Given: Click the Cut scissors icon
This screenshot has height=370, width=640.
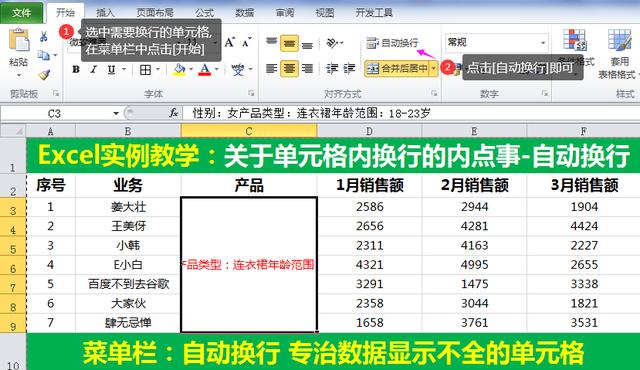Looking at the screenshot, I should [x=43, y=37].
